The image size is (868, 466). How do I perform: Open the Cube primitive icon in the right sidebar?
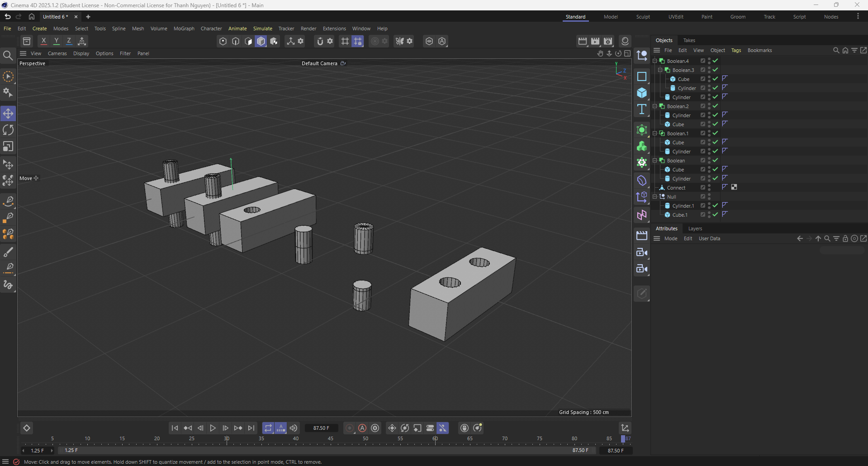(642, 93)
